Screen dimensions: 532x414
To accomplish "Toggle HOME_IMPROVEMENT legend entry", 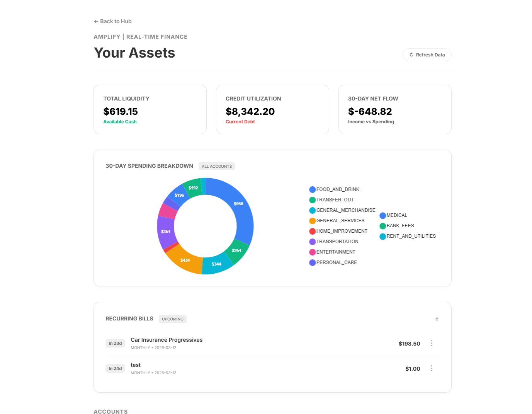I will coord(338,231).
